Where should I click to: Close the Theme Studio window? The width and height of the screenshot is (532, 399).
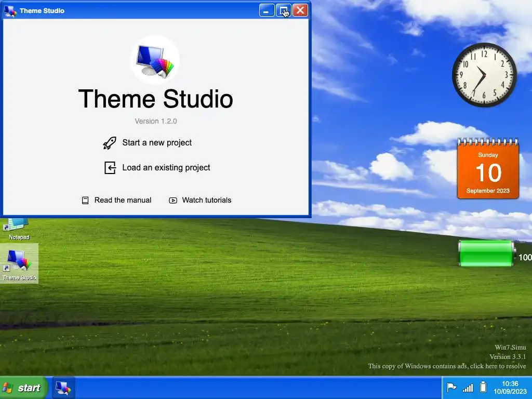(300, 10)
